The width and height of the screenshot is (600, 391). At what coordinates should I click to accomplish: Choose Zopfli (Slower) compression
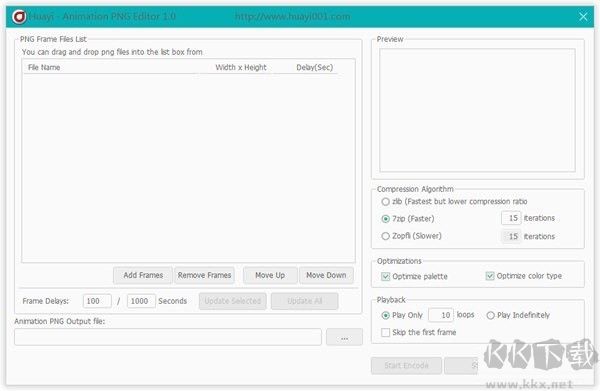(x=385, y=236)
